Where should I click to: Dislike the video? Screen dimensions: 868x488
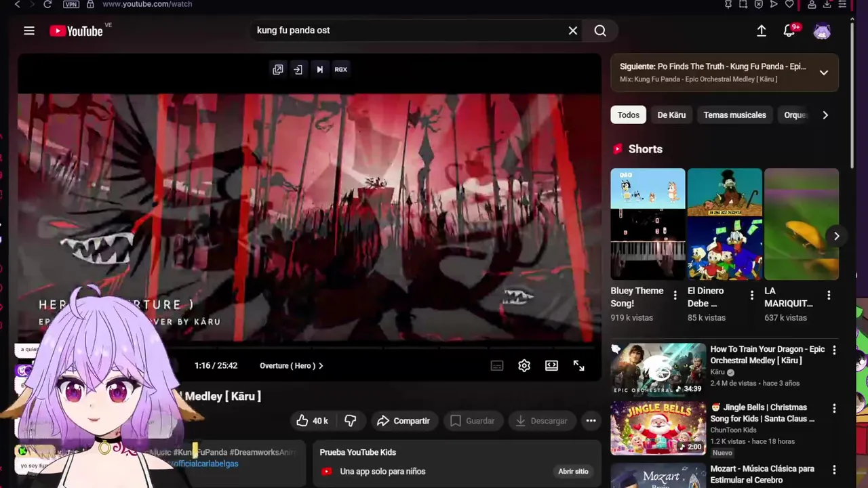[x=351, y=421]
